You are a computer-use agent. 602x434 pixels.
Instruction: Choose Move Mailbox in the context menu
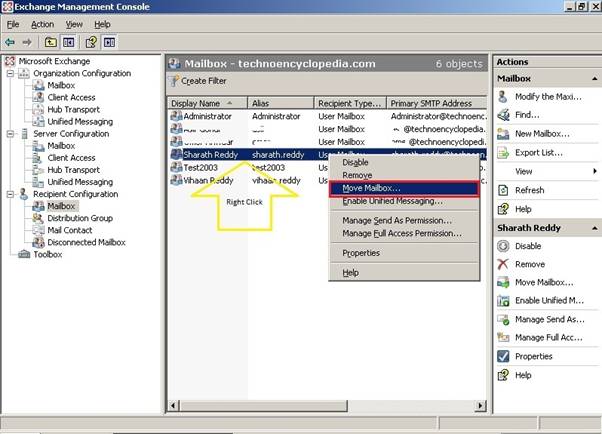point(404,188)
